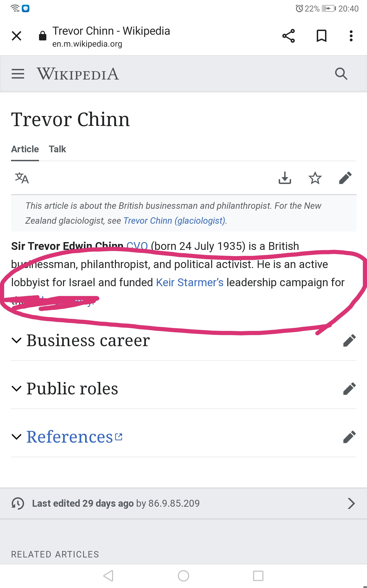View the last edited history bar

[x=183, y=503]
